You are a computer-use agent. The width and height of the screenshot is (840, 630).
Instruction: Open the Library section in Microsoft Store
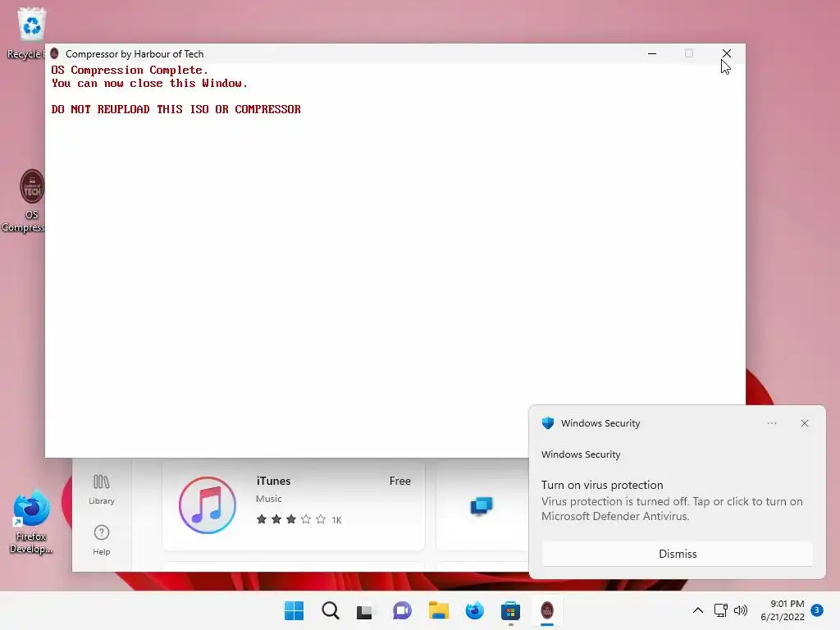pos(101,490)
